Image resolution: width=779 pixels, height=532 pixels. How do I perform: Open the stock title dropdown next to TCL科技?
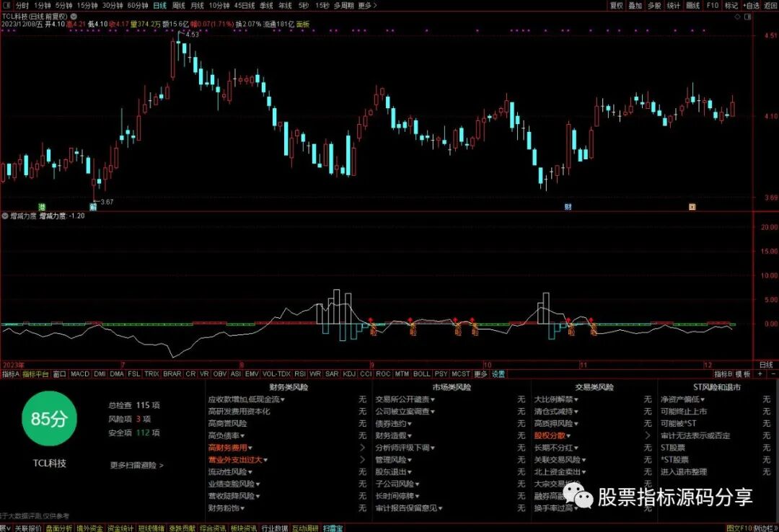[74, 17]
